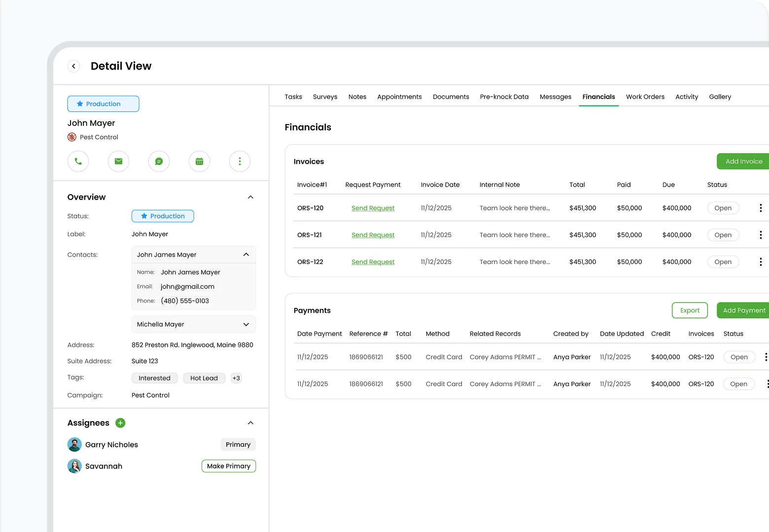Click the address 852 Preston Rd. Inglewood

pyautogui.click(x=192, y=345)
